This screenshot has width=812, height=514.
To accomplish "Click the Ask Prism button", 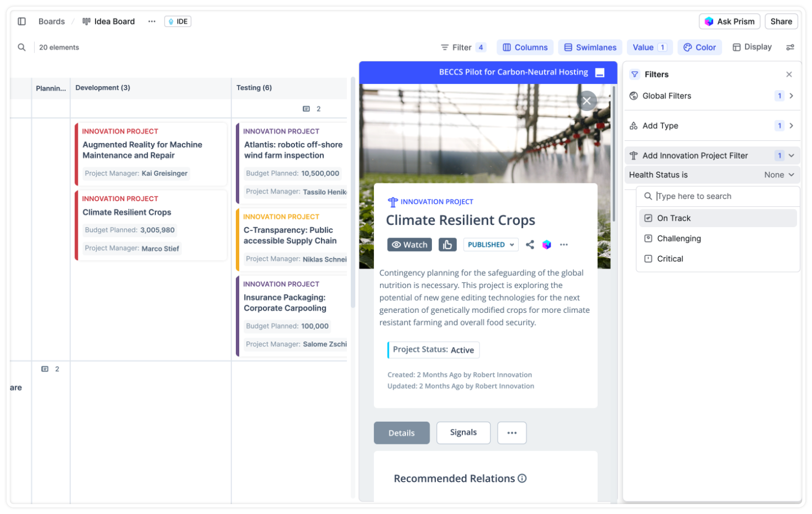I will 729,22.
